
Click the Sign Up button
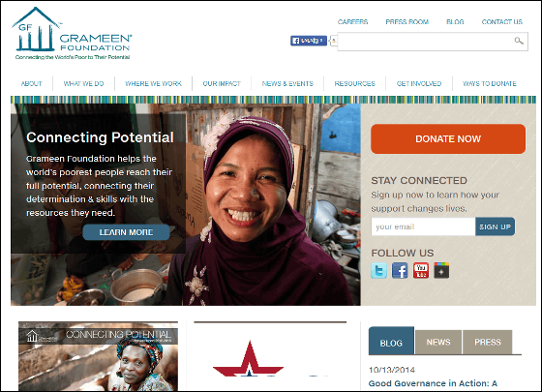tap(495, 226)
